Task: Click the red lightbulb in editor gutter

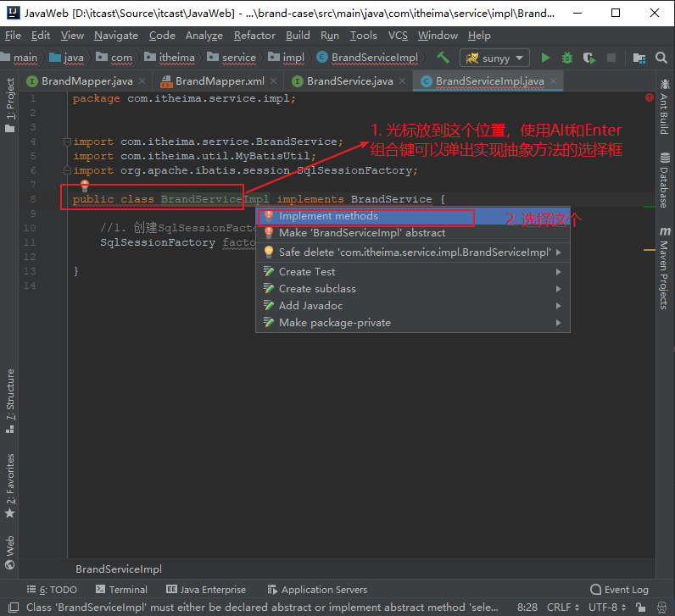Action: (84, 185)
